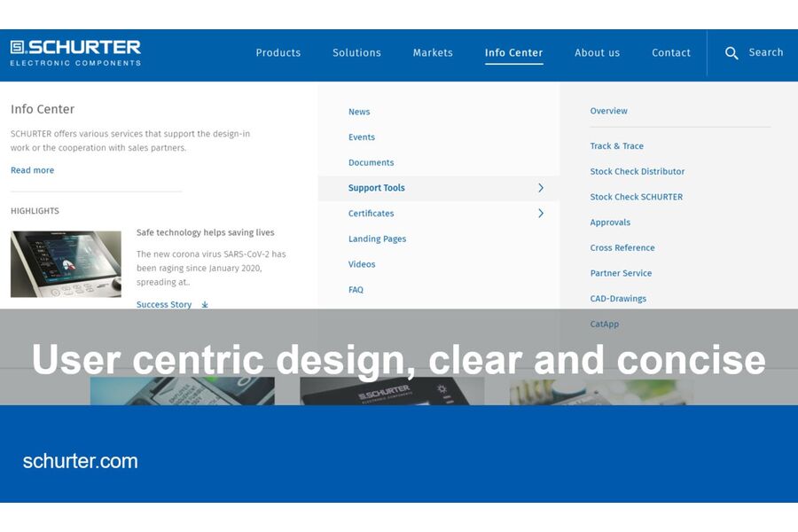Screen dimensions: 798x532
Task: Open the Support Tools Overview link
Action: 608,111
